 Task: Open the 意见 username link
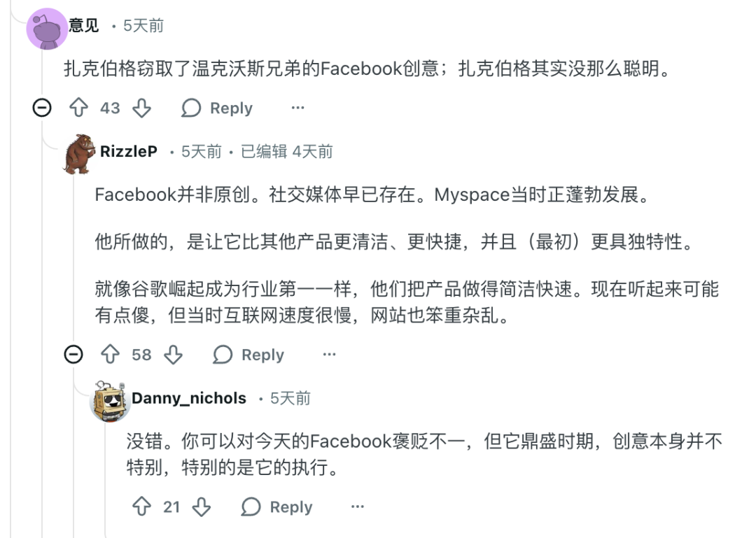click(x=84, y=26)
